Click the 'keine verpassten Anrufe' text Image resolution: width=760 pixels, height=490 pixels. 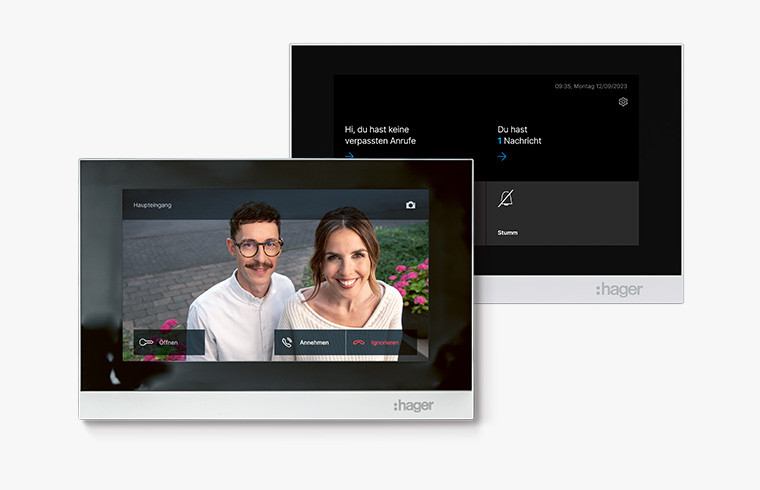click(380, 135)
